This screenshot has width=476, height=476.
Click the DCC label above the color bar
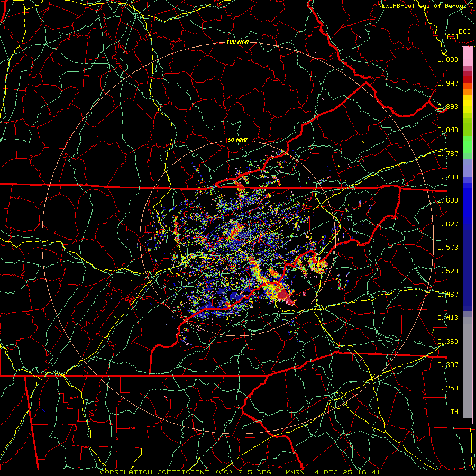[x=465, y=32]
